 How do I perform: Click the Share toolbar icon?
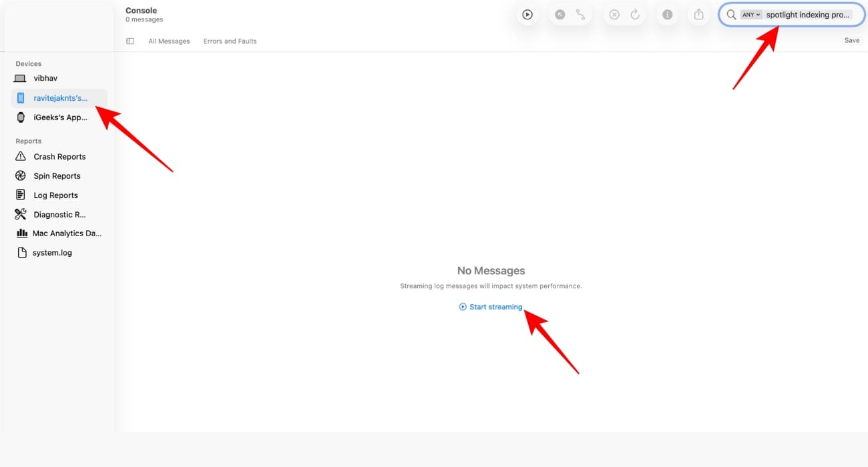(x=699, y=15)
